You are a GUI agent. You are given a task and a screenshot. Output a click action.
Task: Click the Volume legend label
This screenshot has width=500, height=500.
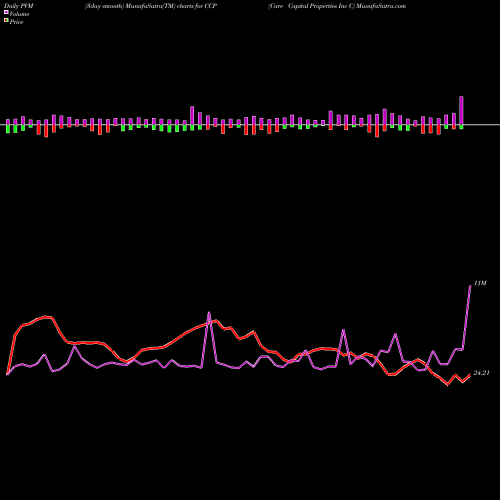coord(19,14)
